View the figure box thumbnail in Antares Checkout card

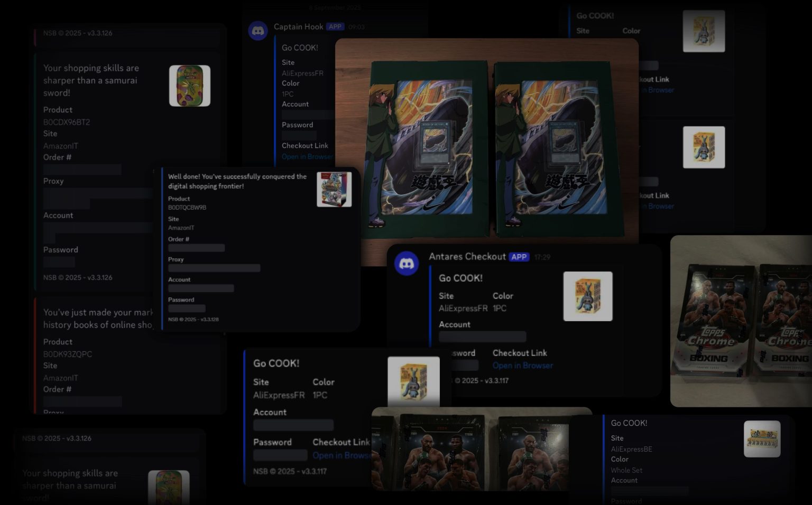[588, 296]
